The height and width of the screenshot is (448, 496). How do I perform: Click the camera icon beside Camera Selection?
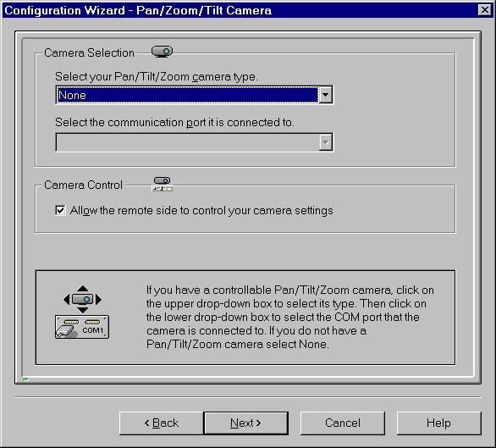162,52
